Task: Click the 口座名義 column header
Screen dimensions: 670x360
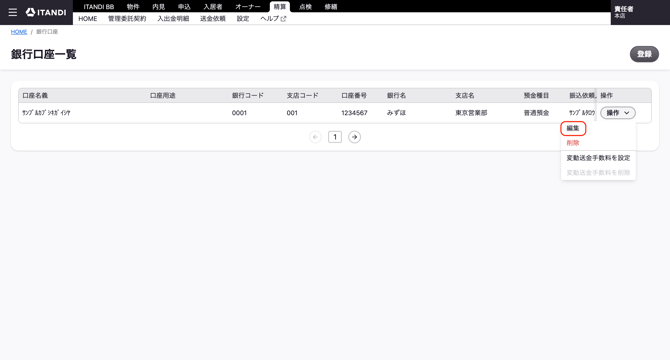Action: [35, 96]
